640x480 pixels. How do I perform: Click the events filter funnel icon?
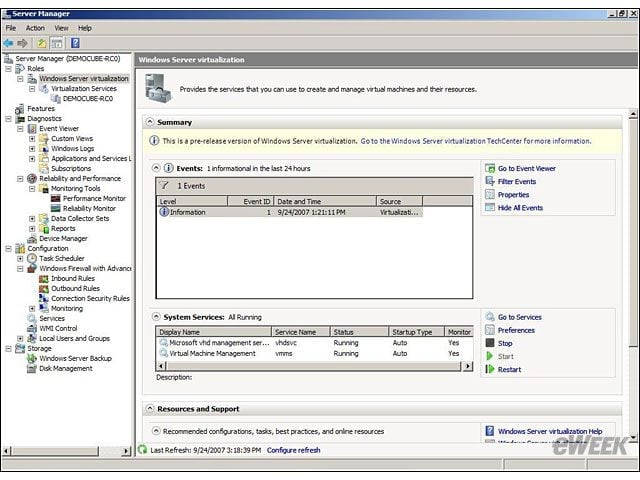click(x=164, y=186)
